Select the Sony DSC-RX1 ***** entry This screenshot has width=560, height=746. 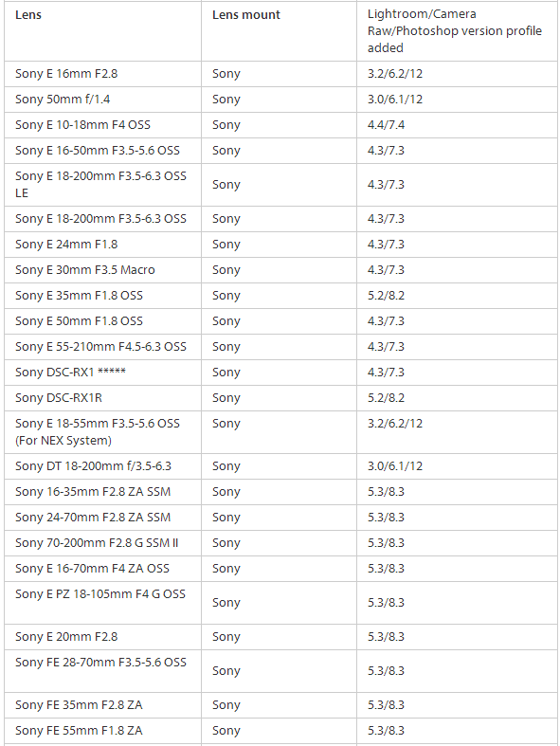(x=70, y=373)
